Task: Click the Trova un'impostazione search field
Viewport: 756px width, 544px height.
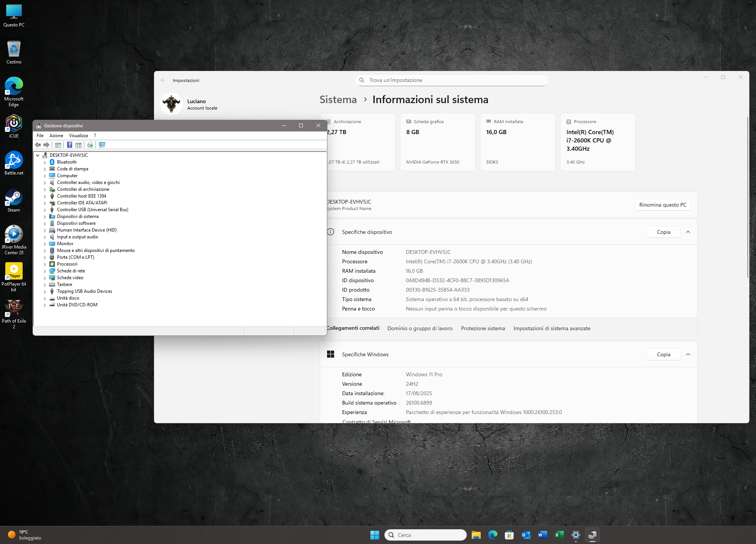Action: 451,80
